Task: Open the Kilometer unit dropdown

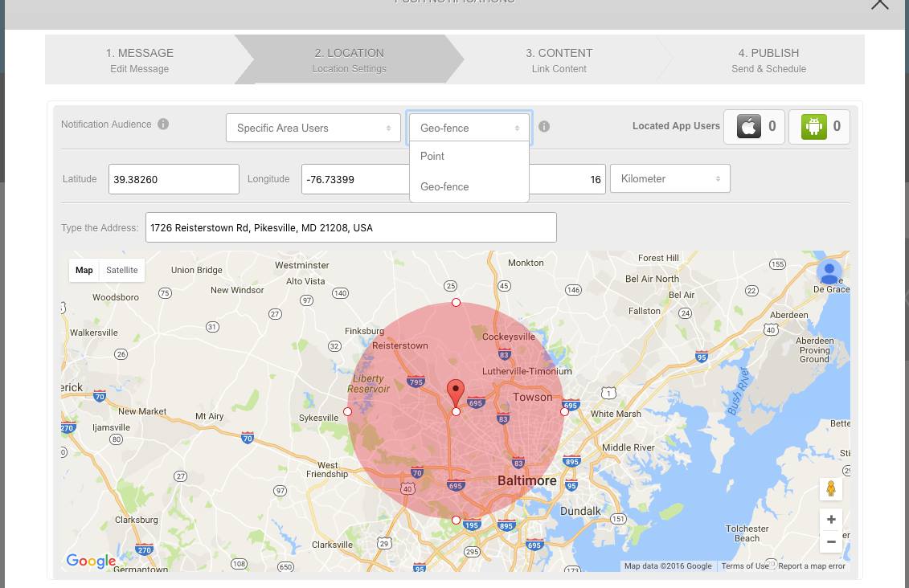Action: [x=669, y=178]
